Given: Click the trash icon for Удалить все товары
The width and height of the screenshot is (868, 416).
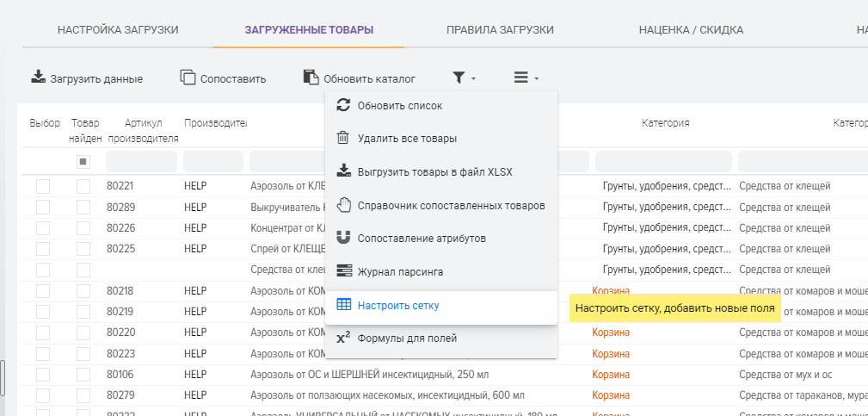Looking at the screenshot, I should coord(344,138).
